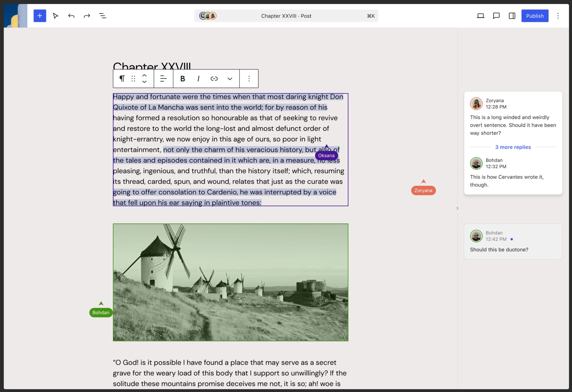Viewport: 572px width, 392px height.
Task: Collapse the comments sidebar chevron
Action: coord(457,208)
